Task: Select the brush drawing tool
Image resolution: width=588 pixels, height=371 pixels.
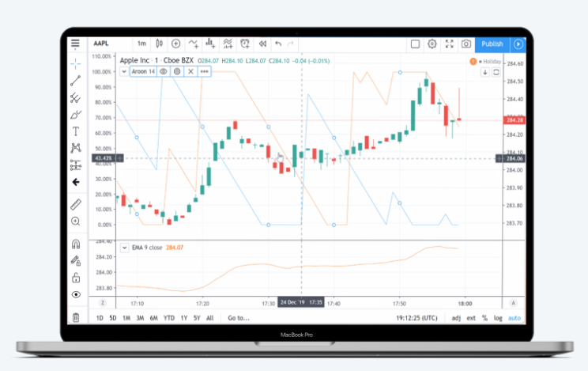Action: point(75,115)
